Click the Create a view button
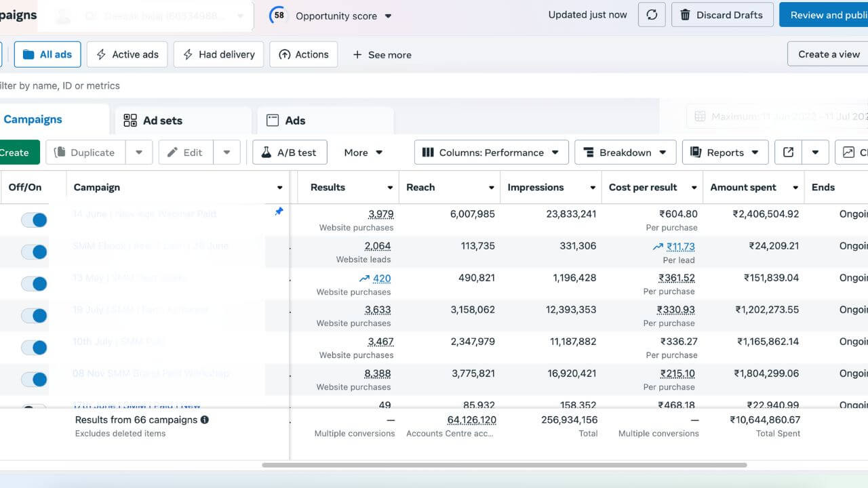This screenshot has width=868, height=488. [x=828, y=54]
